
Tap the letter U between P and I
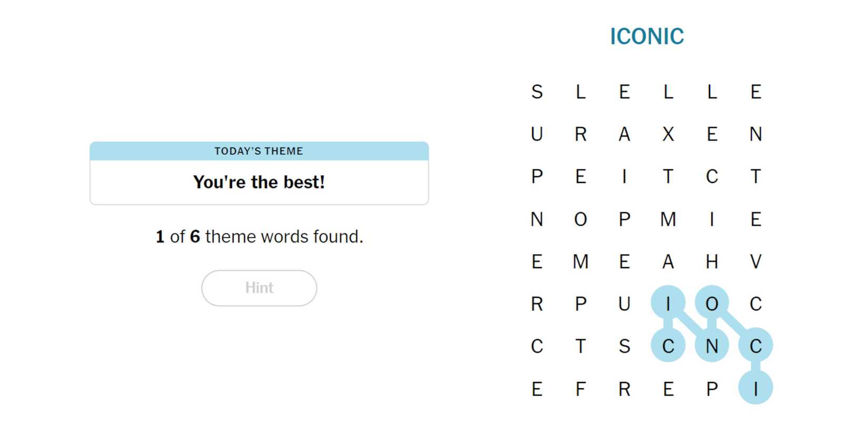coord(624,304)
